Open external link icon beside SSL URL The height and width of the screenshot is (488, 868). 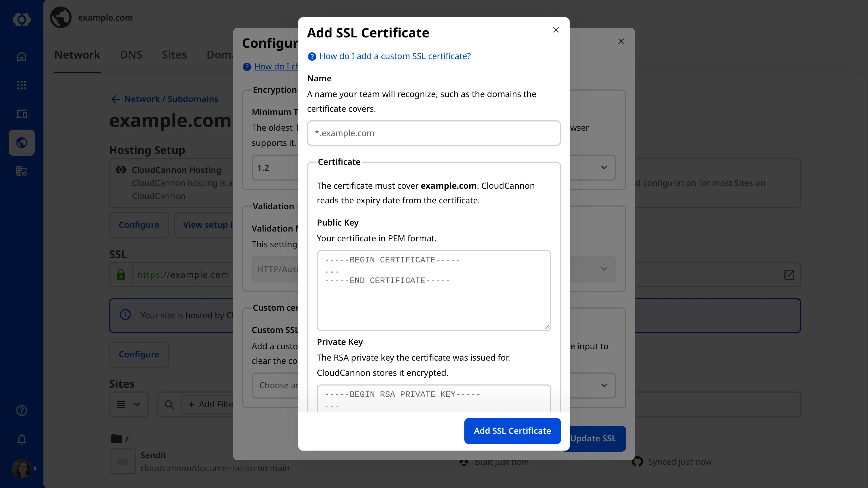[x=789, y=275]
